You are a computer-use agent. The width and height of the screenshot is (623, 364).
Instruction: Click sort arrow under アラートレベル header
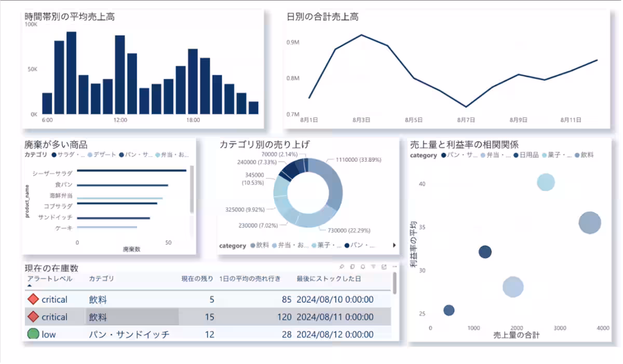click(30, 286)
